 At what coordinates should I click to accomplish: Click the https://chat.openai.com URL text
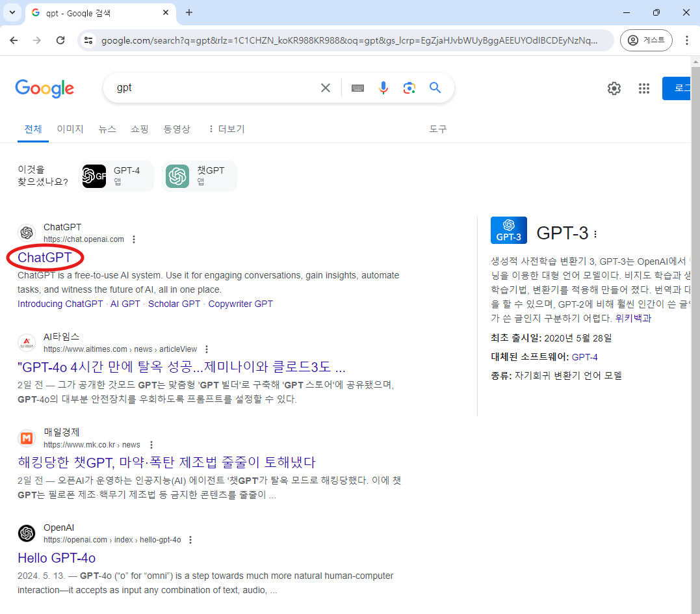[x=84, y=239]
